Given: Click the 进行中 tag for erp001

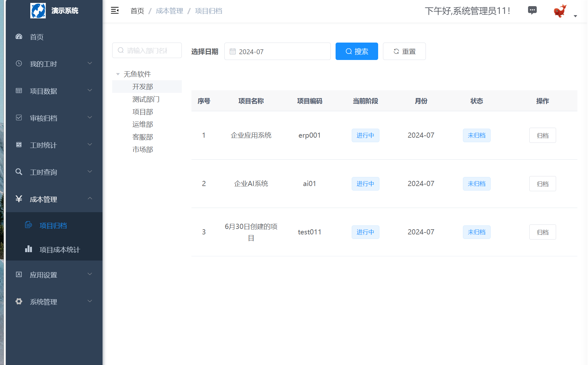Looking at the screenshot, I should click(x=366, y=135).
